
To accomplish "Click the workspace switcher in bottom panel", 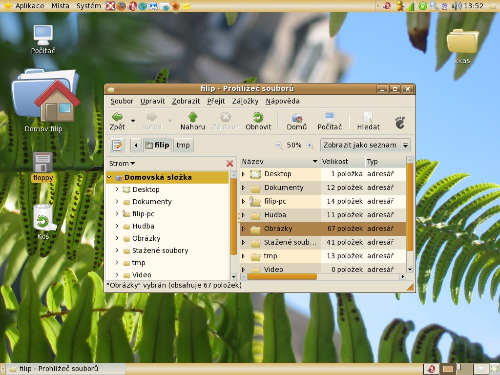I will point(457,369).
